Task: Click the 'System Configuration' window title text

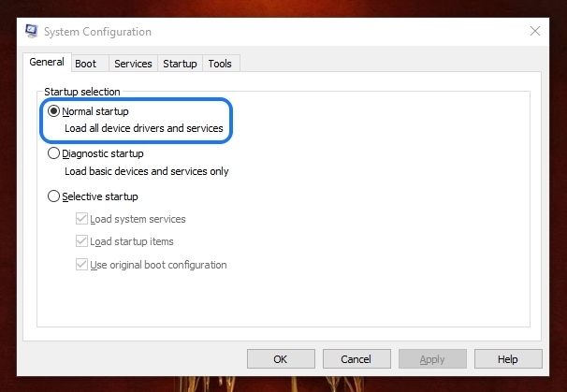Action: click(97, 32)
